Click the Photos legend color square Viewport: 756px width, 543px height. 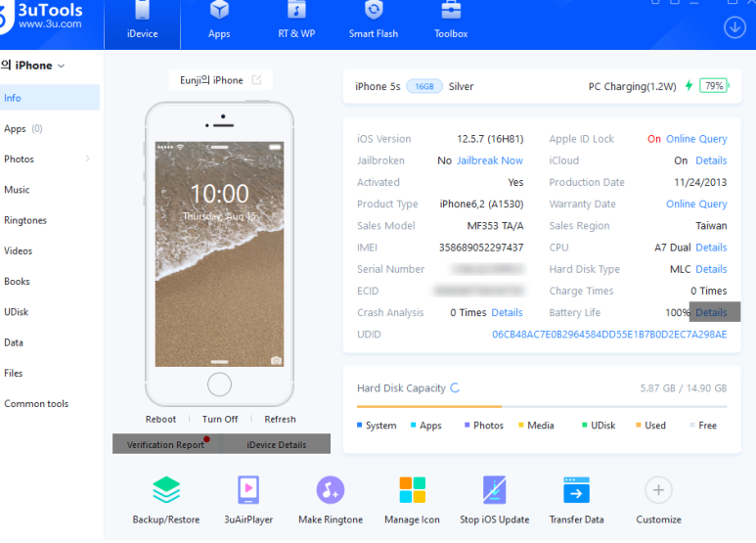(467, 425)
